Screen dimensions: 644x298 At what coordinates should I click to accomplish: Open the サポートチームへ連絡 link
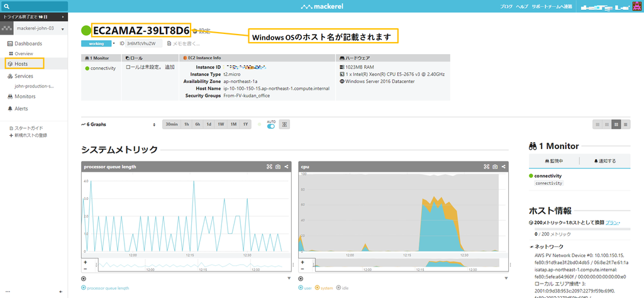point(552,7)
